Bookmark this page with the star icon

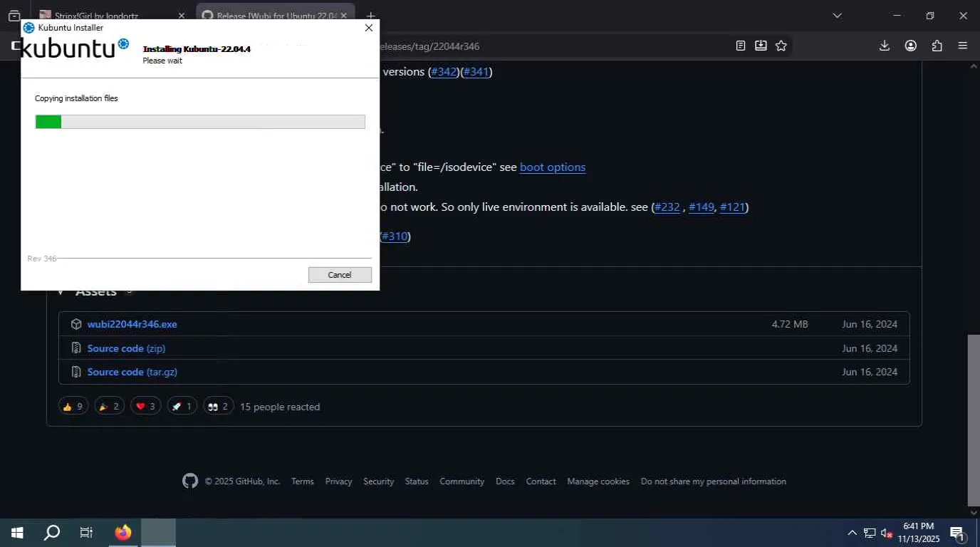click(x=781, y=46)
